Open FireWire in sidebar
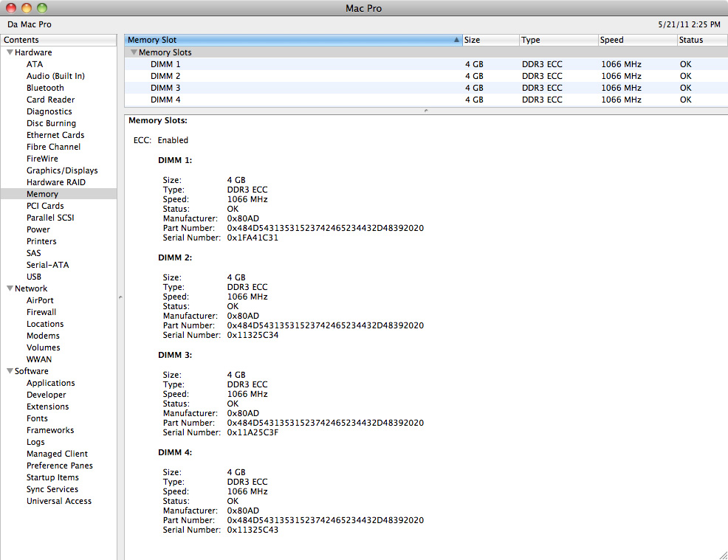728x560 pixels. 42,159
